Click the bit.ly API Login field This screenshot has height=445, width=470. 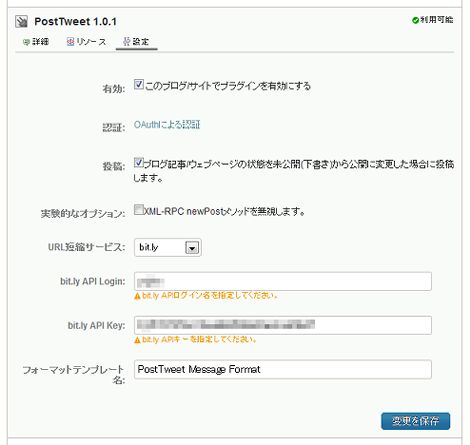(x=283, y=281)
